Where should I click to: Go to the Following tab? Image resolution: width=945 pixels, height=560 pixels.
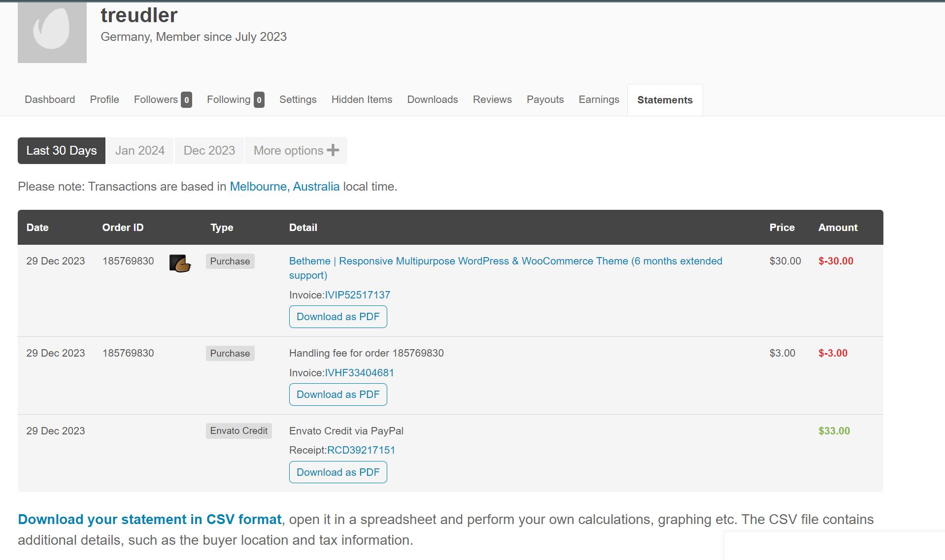point(236,99)
